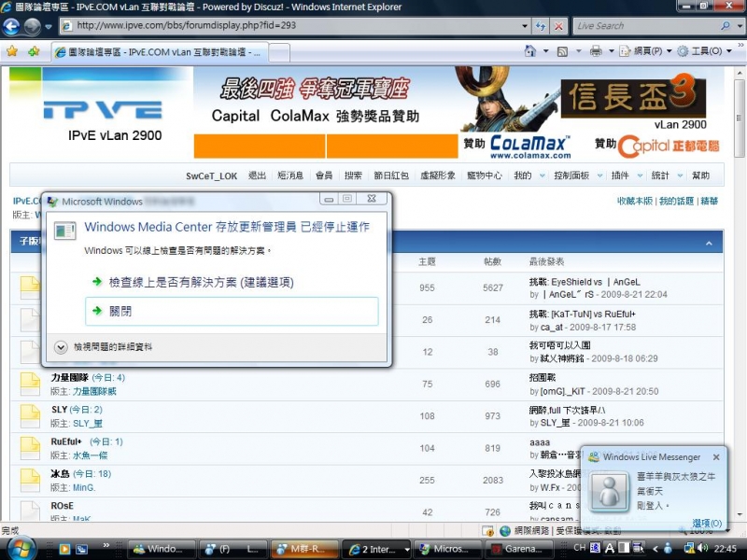
Task: Open last post 挑戰: [KaT-TuN] vs RuEful+
Action: [x=582, y=315]
